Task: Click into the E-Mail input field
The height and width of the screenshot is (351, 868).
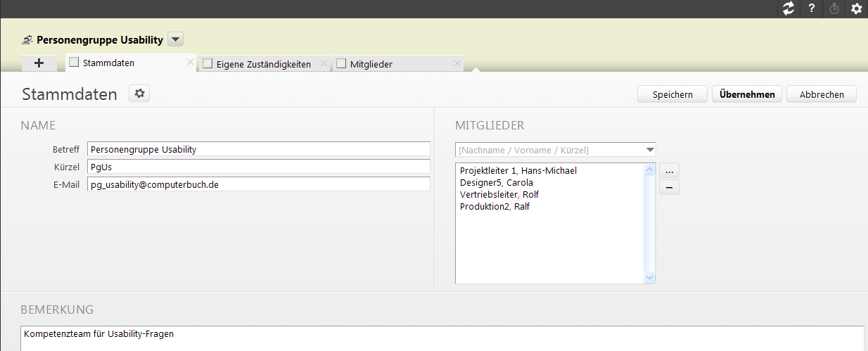Action: [258, 184]
